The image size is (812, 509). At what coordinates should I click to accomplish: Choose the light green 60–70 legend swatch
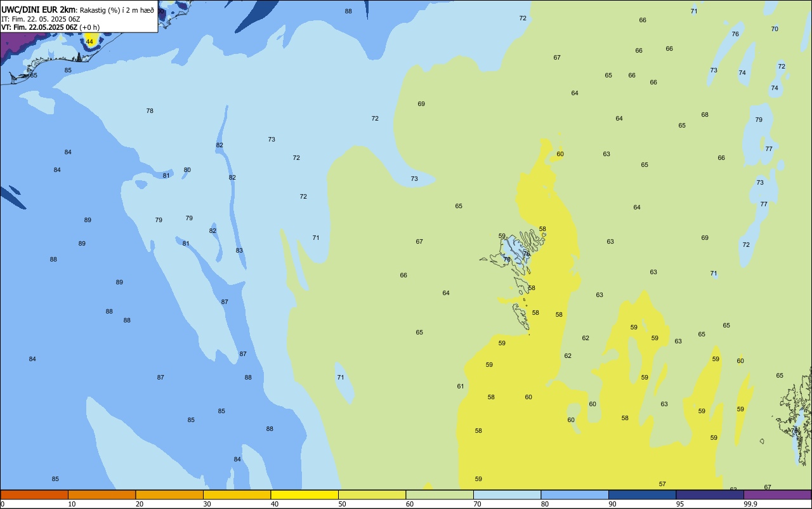coord(440,494)
